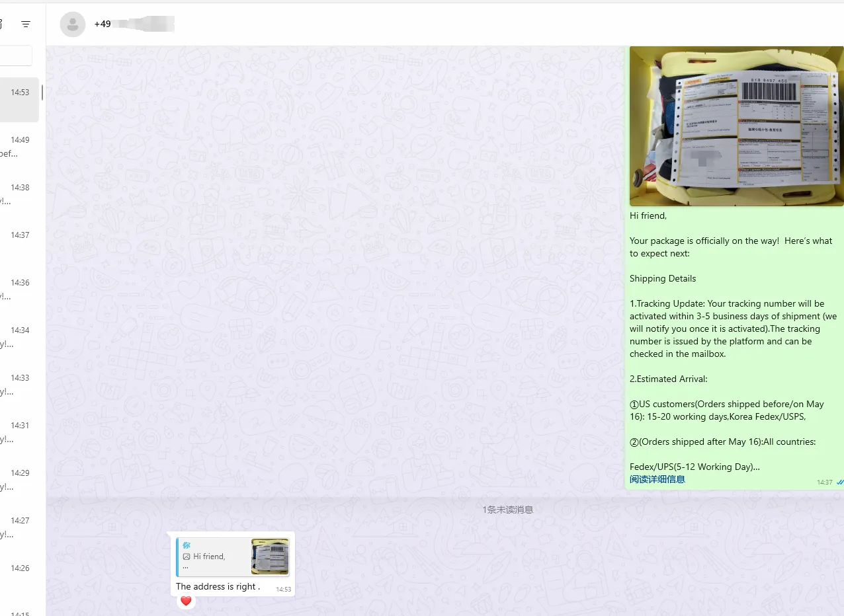Click the photo icon beside quoted "Hi friend,"
This screenshot has width=844, height=616.
click(187, 557)
